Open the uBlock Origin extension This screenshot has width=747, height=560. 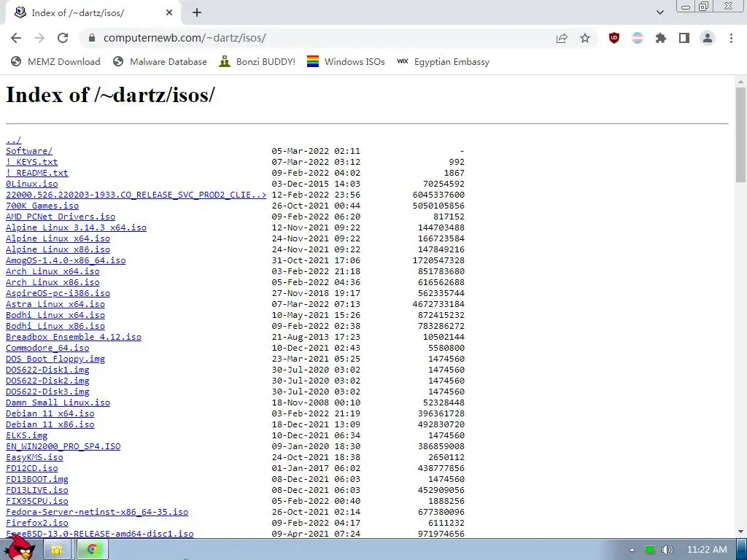click(x=614, y=38)
